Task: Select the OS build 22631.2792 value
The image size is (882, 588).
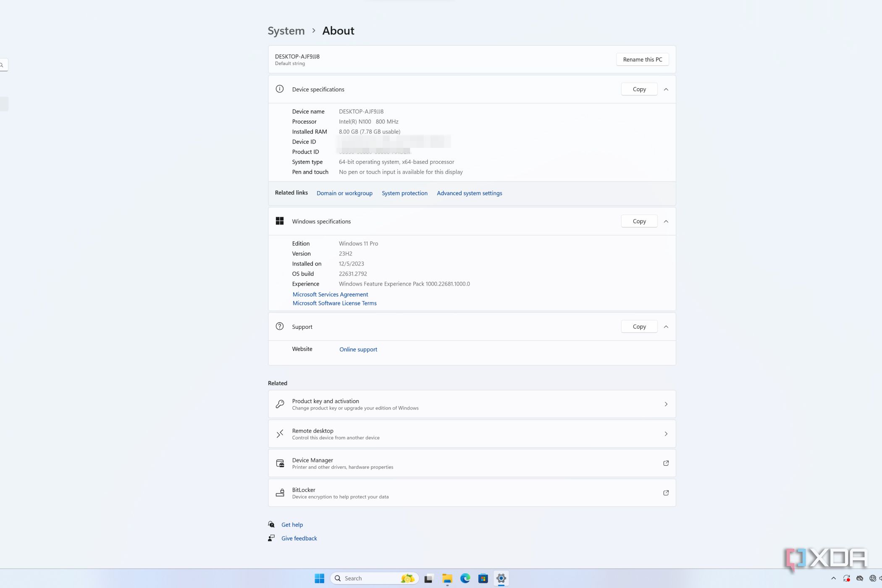Action: point(353,273)
